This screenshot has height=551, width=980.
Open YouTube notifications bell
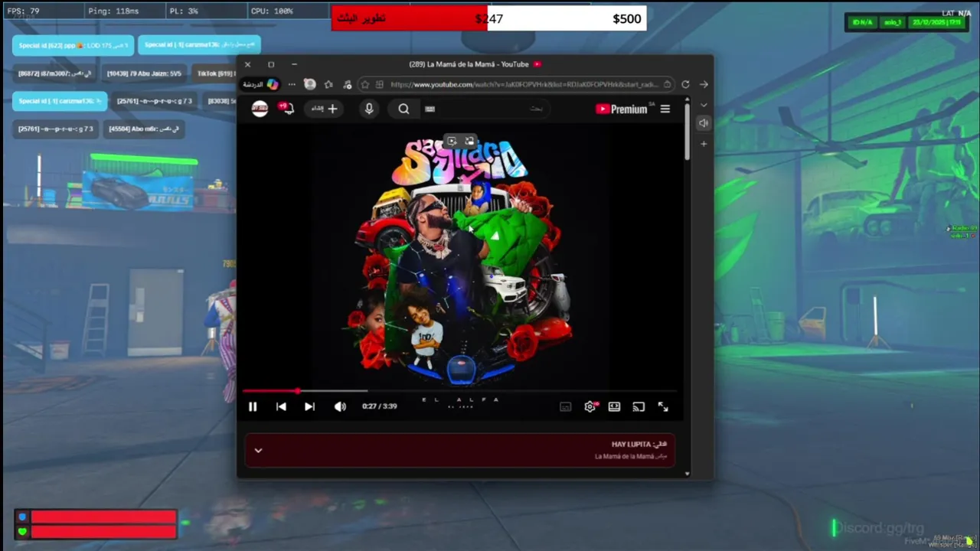coord(286,109)
